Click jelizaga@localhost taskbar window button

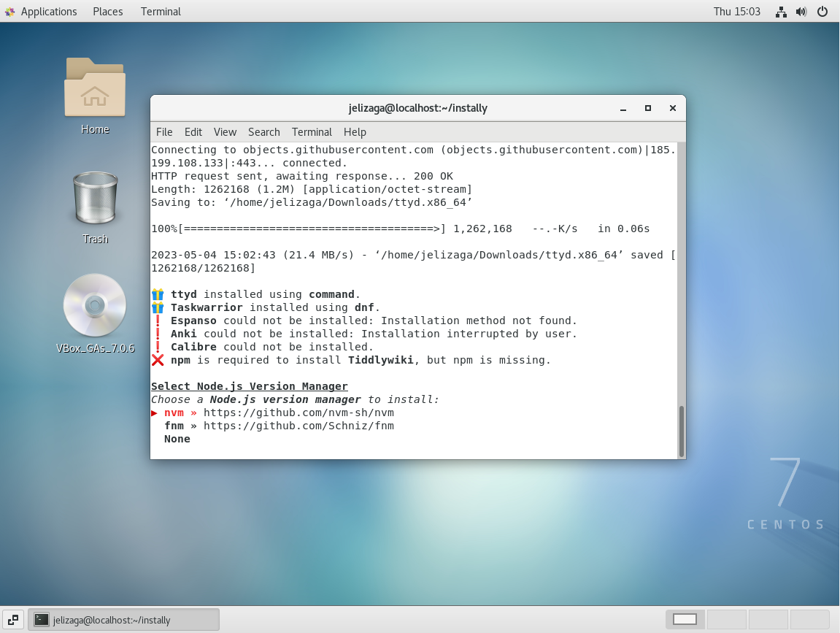pyautogui.click(x=124, y=620)
